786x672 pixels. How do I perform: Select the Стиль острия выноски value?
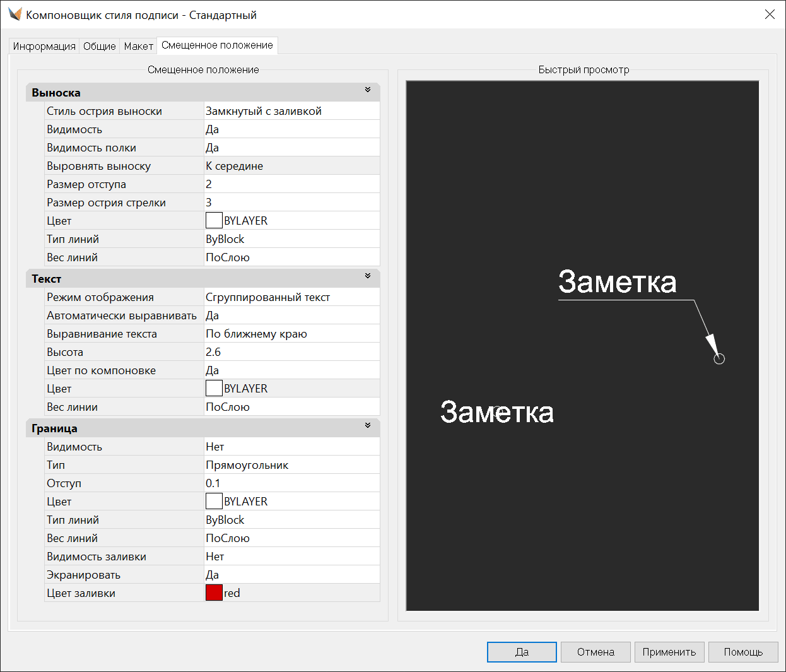291,111
